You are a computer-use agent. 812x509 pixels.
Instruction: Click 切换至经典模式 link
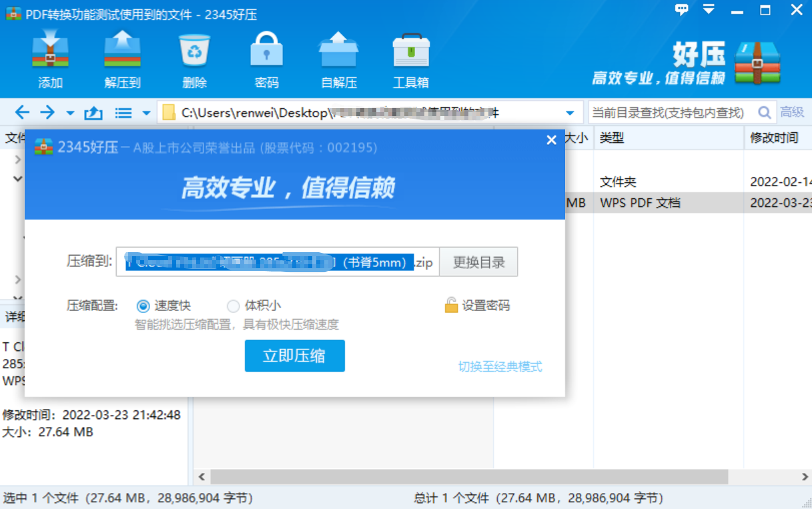[x=500, y=367]
